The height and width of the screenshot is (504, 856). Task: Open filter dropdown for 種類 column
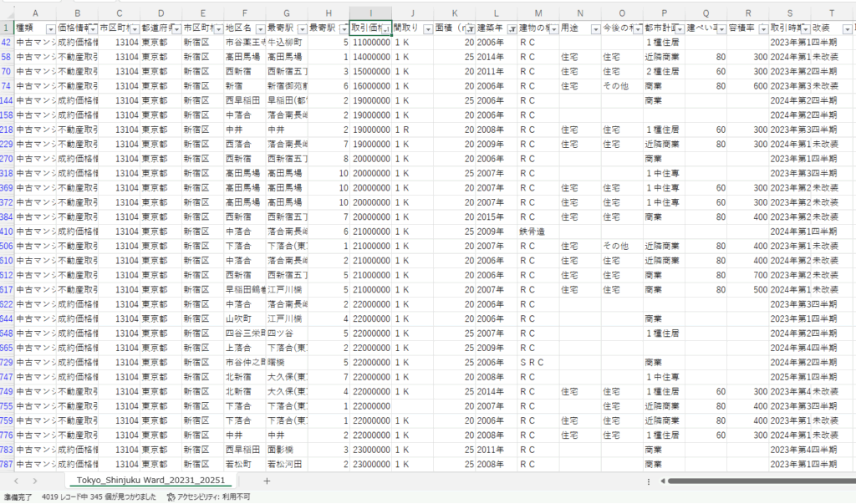tap(50, 29)
